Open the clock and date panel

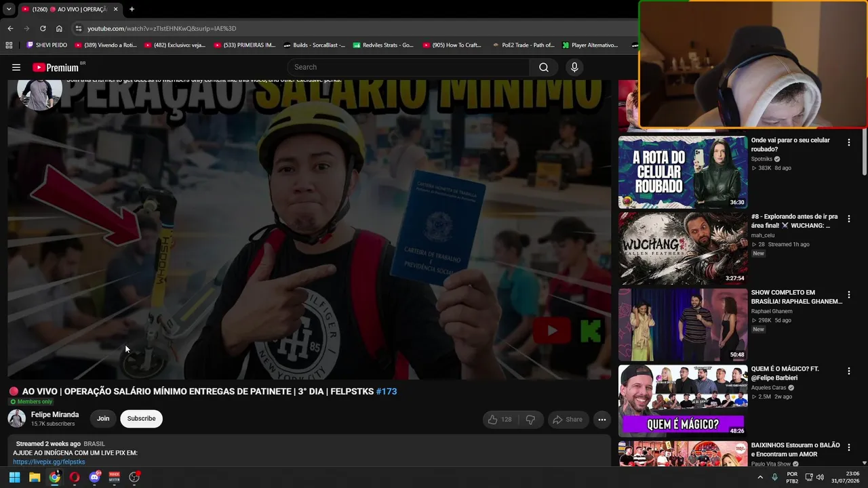pos(846,477)
